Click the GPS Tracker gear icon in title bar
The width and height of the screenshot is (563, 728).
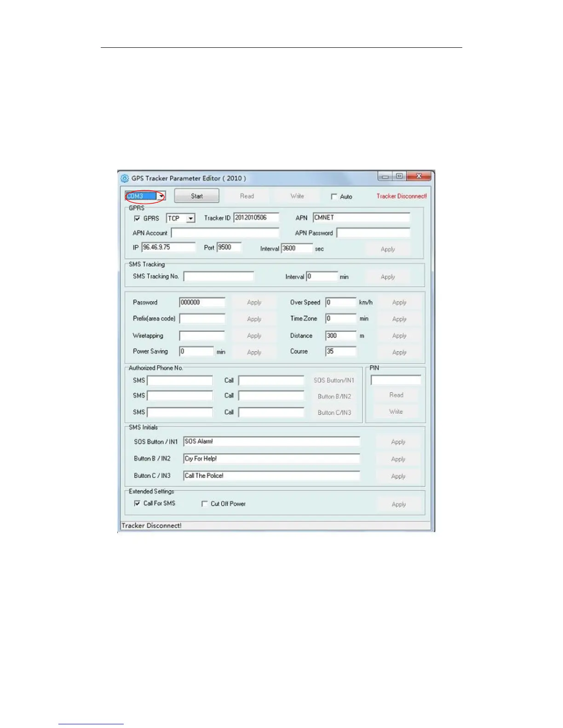click(x=125, y=178)
